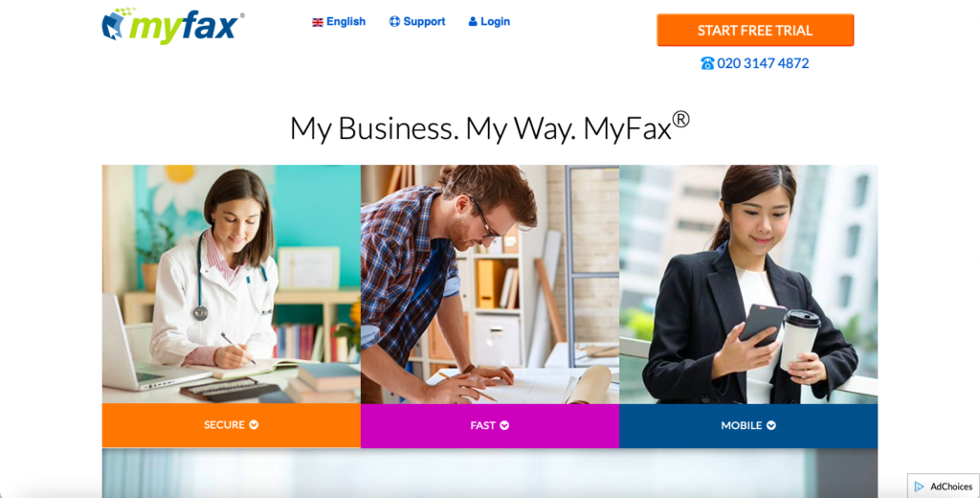980x498 pixels.
Task: Click the Support lifebuoy icon
Action: click(394, 21)
